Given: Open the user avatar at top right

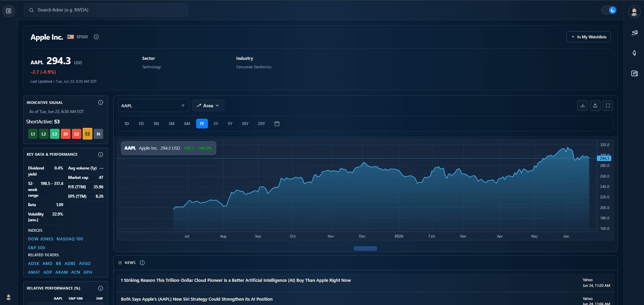Looking at the screenshot, I should 634,11.
